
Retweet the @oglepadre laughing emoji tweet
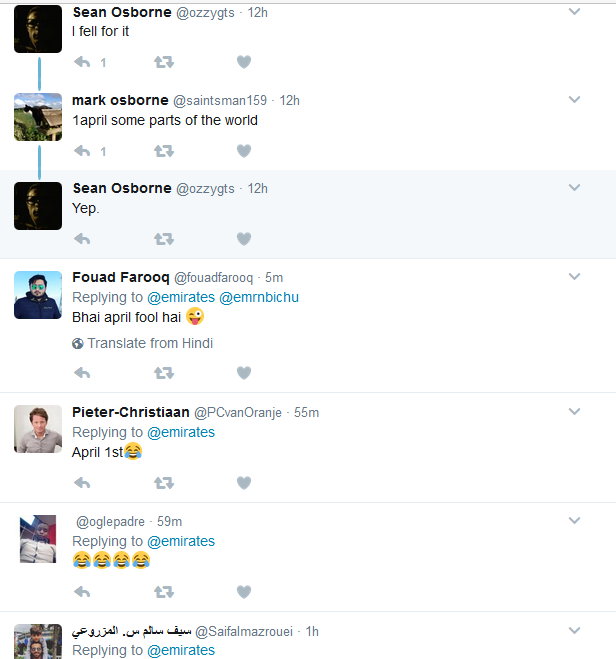tap(163, 592)
